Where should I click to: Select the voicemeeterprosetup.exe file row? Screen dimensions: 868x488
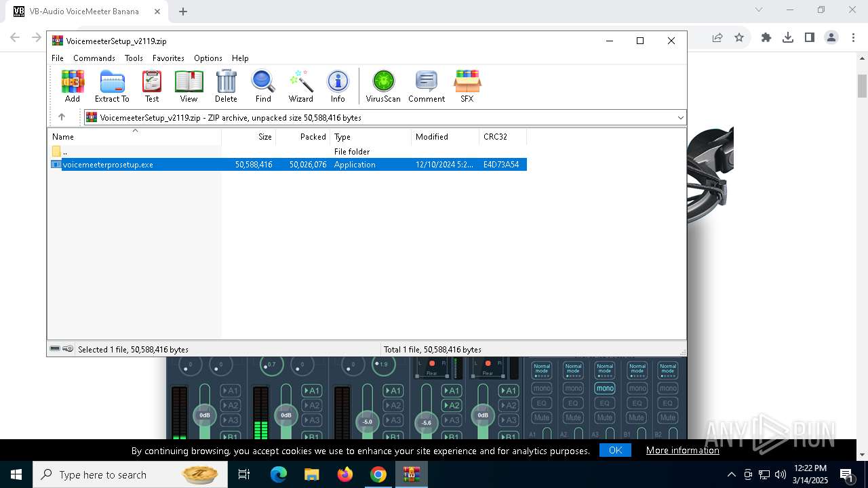[288, 165]
